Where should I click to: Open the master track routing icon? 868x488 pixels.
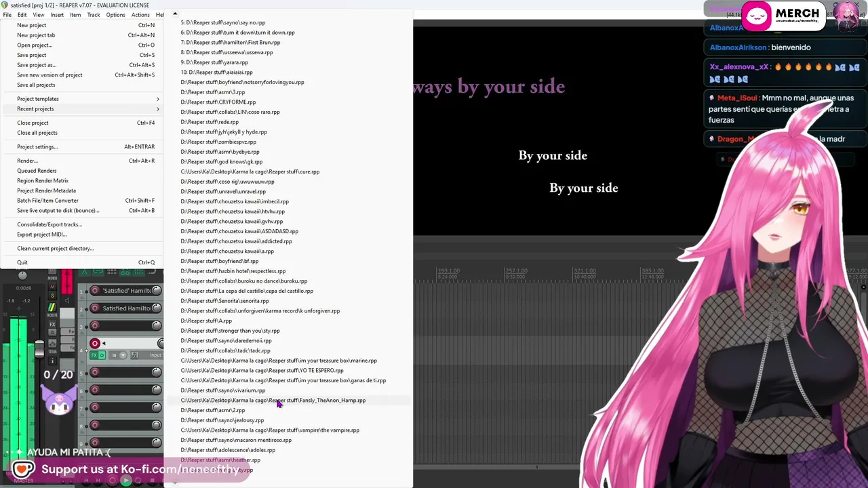tap(52, 308)
